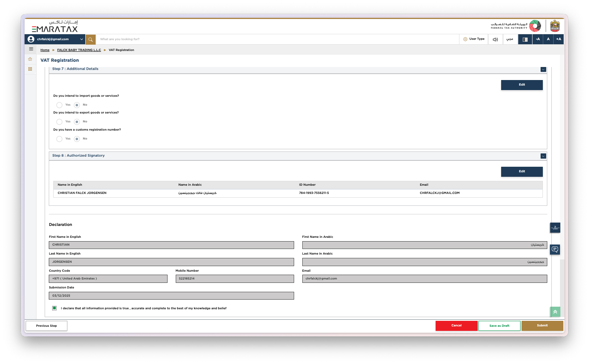
Task: Click the search magnifier icon
Action: (x=90, y=39)
